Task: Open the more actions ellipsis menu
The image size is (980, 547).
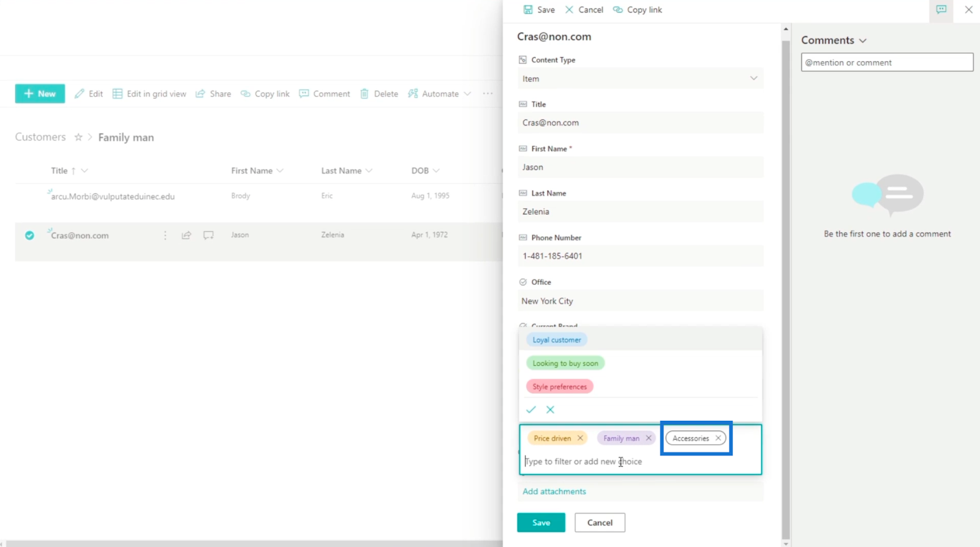Action: point(488,94)
